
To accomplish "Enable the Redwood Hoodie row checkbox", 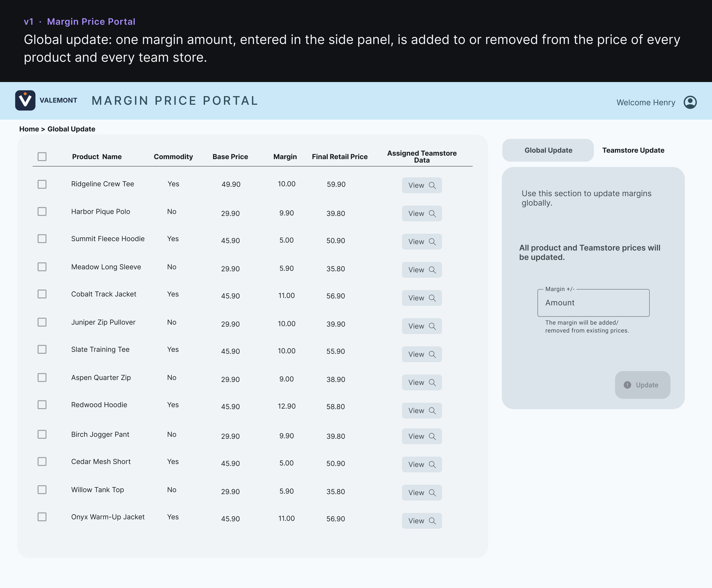I will [42, 405].
